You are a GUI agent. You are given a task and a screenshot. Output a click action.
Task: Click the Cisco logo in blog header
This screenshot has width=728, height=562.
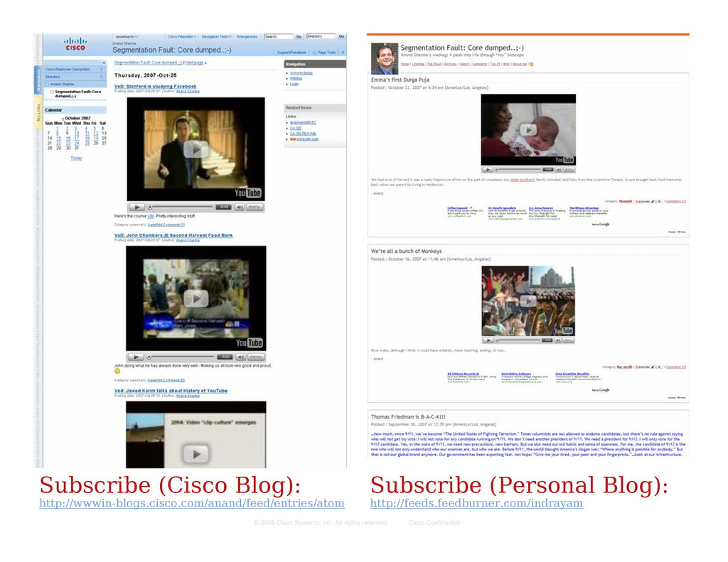75,44
